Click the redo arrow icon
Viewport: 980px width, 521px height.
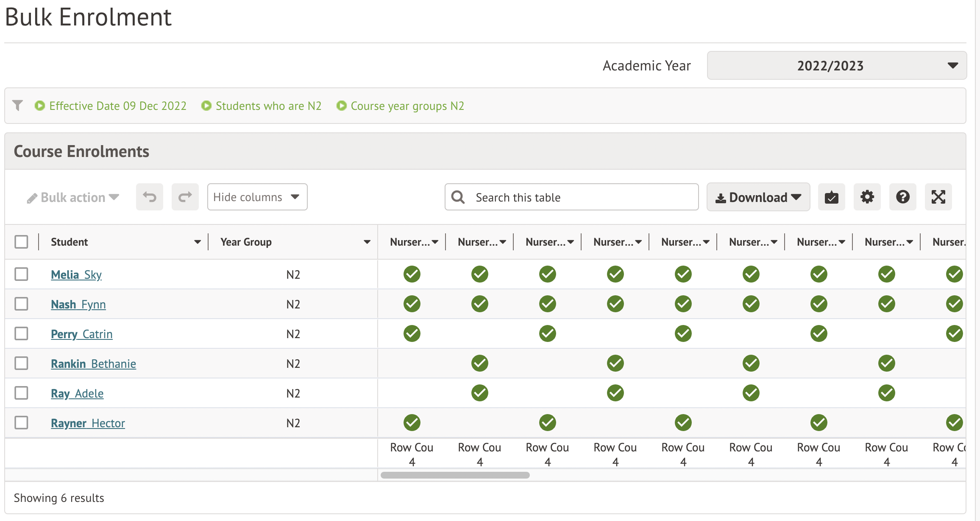[185, 197]
